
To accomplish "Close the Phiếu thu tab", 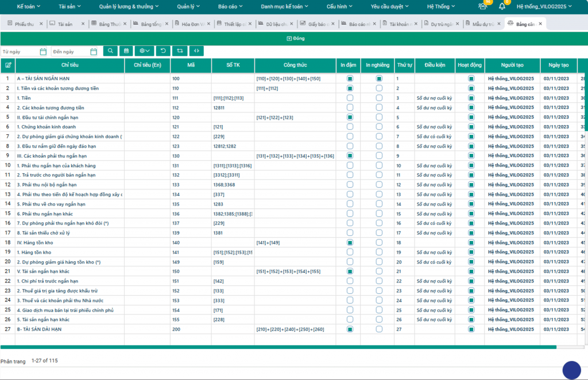I will click(x=41, y=24).
